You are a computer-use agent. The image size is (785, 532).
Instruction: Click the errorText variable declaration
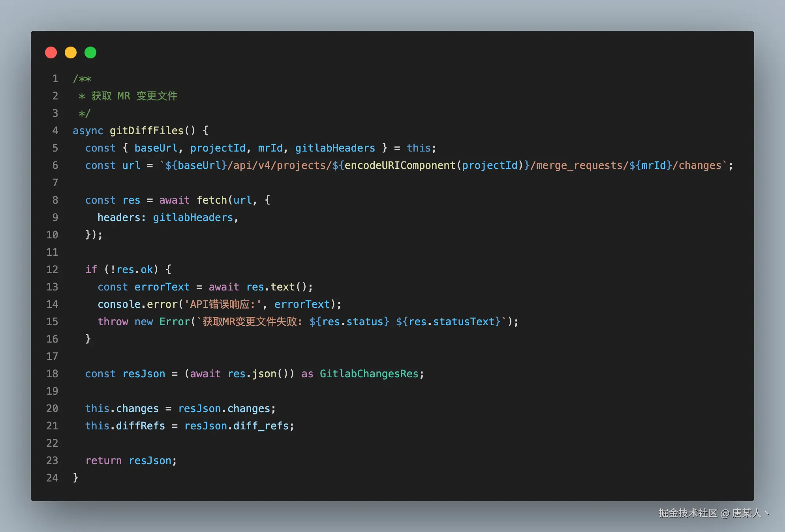[x=162, y=287]
